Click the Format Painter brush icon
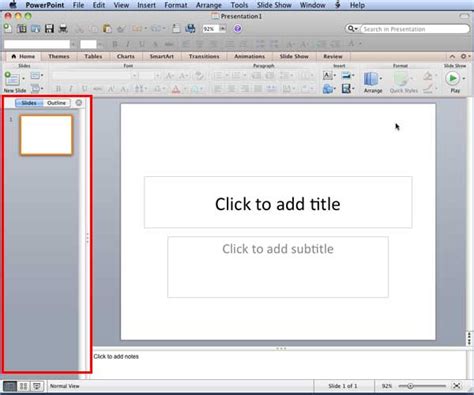474x395 pixels. pyautogui.click(x=121, y=29)
